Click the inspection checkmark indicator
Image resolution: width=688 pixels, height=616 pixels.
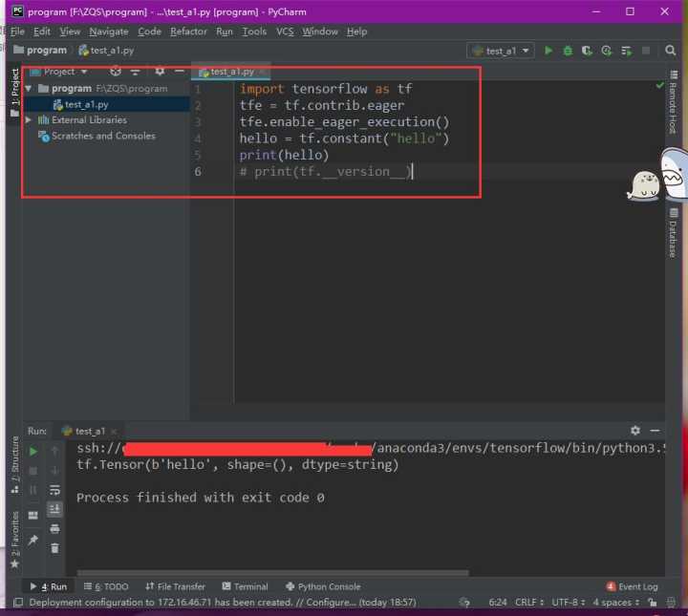[x=659, y=85]
